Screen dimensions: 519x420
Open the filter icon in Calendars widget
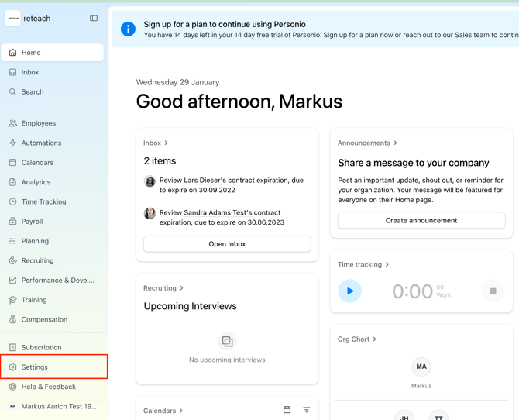[307, 410]
